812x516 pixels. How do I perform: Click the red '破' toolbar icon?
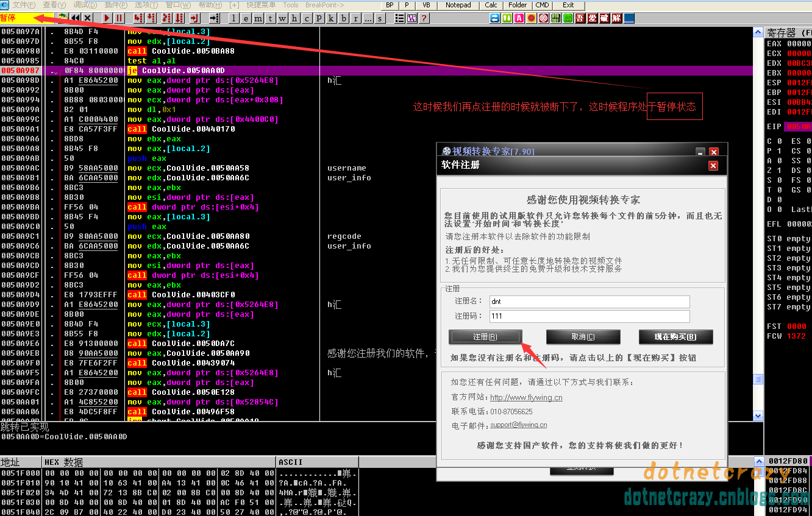pyautogui.click(x=605, y=18)
